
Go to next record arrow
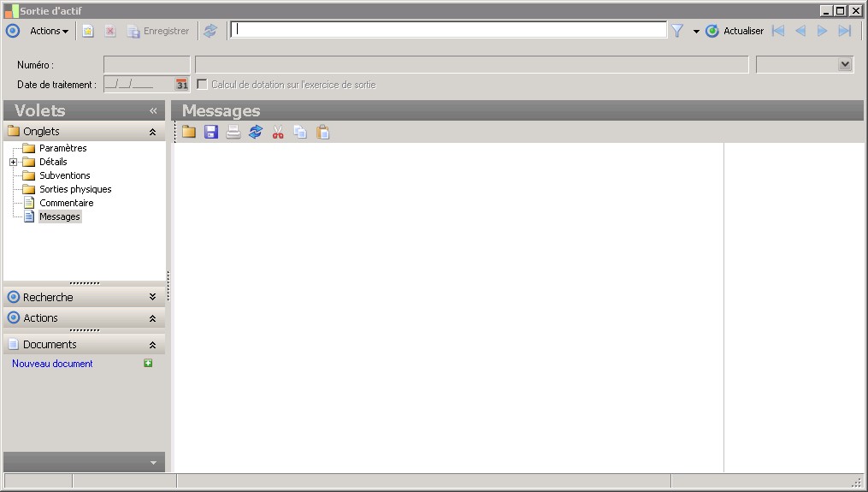(823, 31)
